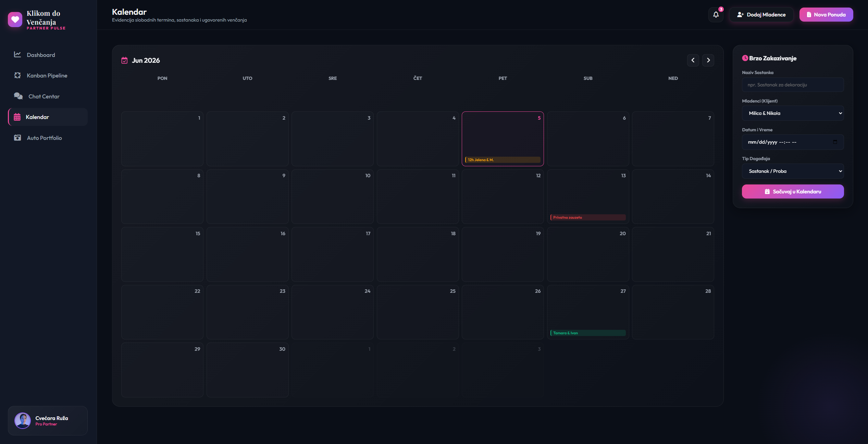Select June 29 day cell

coord(162,370)
